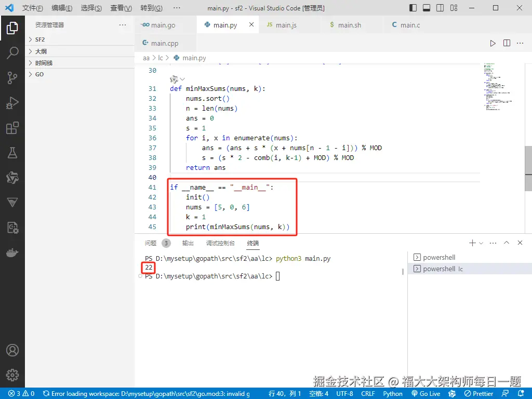Maximize the panel with up chevron

[507, 243]
